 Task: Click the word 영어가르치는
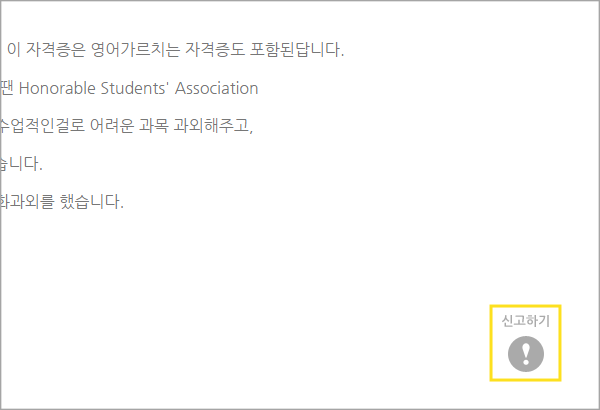[x=135, y=50]
